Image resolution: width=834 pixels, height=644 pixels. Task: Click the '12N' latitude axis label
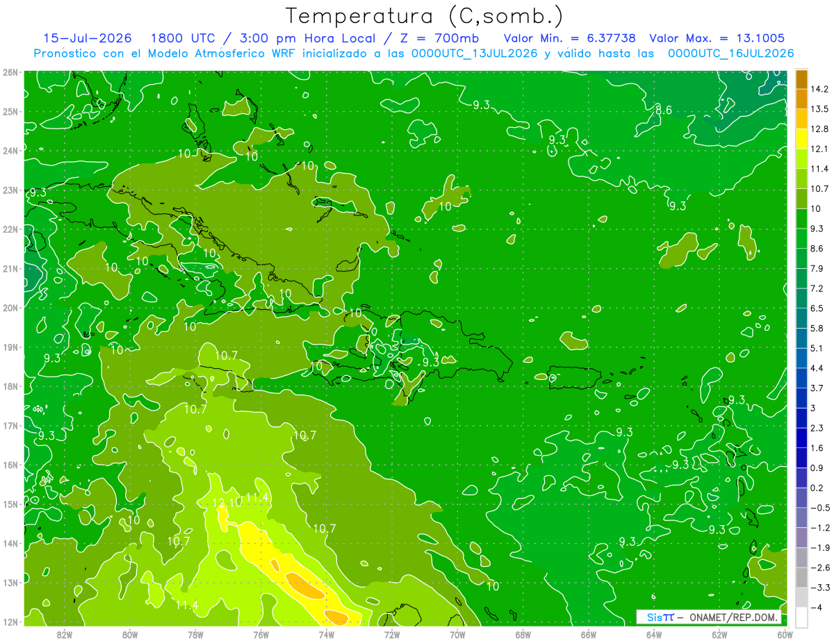click(10, 622)
